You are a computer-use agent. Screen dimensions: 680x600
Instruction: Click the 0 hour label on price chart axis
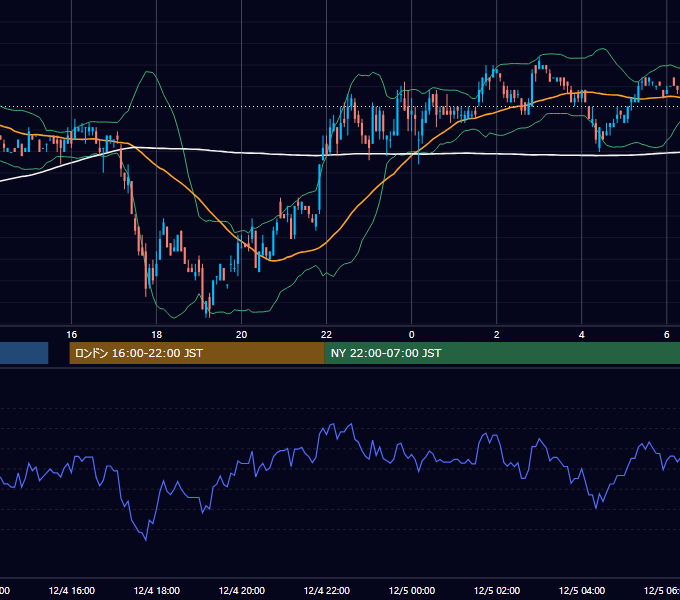[x=412, y=335]
